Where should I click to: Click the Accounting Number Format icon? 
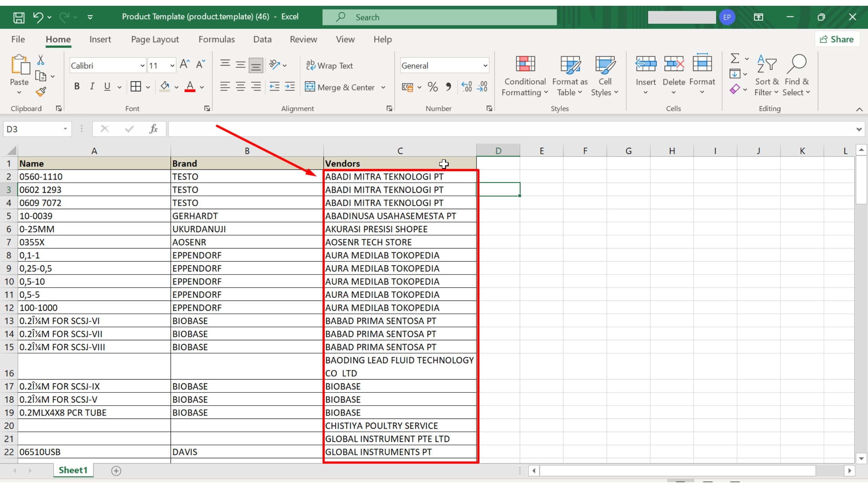tap(407, 87)
